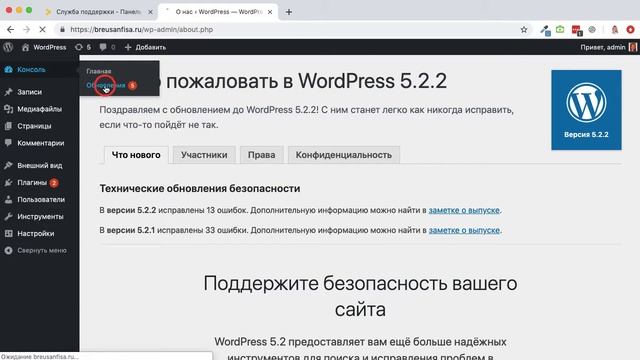Bookmark the page with the star icon
The width and height of the screenshot is (640, 360).
524,29
